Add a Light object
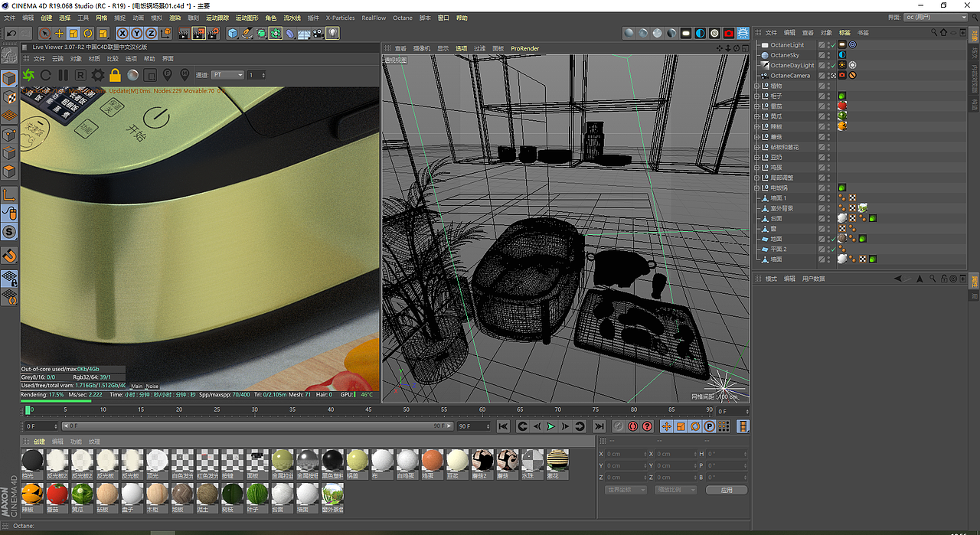980x535 pixels. pos(332,33)
